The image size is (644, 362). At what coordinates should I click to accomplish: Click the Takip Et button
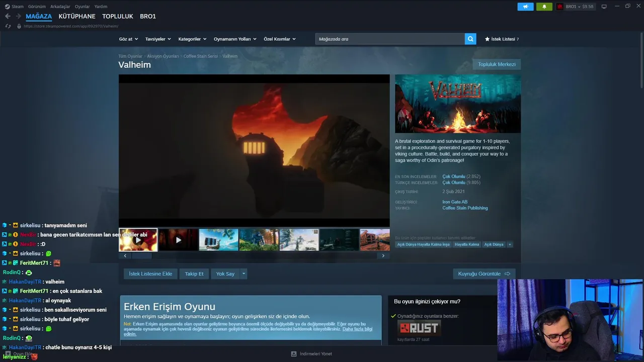point(194,274)
